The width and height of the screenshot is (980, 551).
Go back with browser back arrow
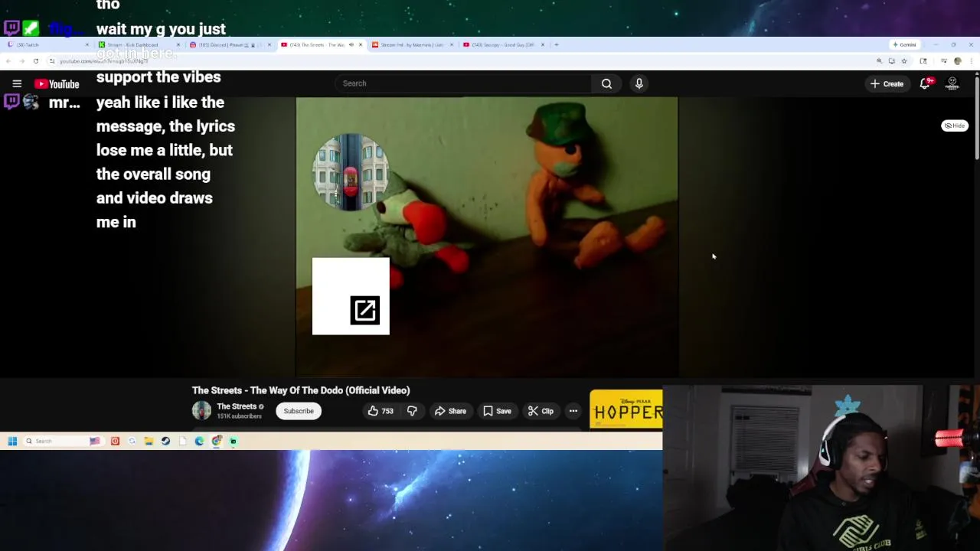[x=8, y=60]
